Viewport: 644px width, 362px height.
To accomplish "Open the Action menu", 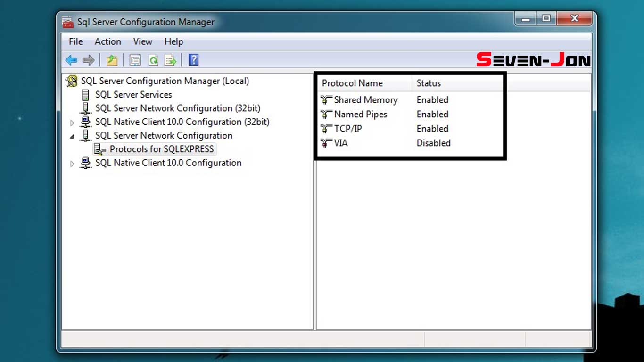I will [x=108, y=41].
